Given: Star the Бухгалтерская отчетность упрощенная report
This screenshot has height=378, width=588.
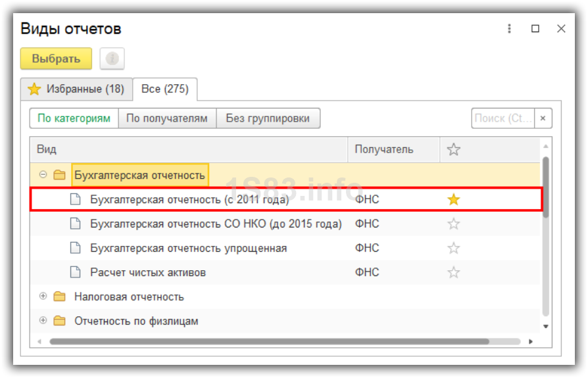Looking at the screenshot, I should click(x=453, y=248).
